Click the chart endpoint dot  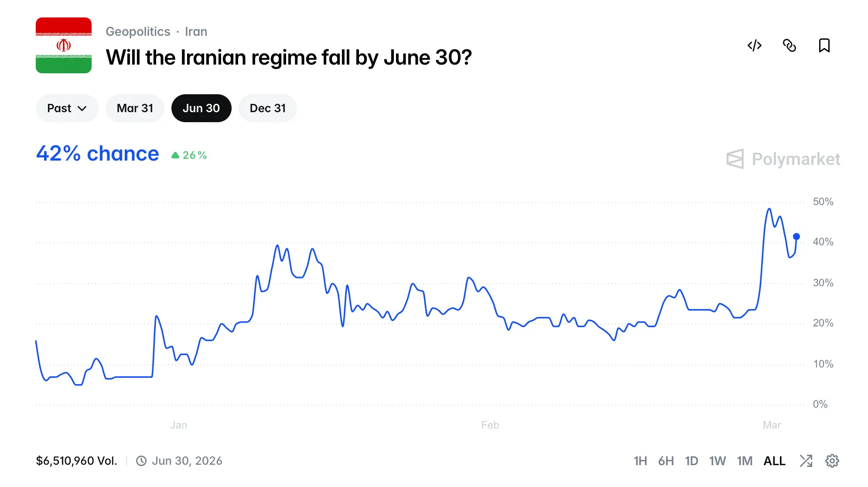click(797, 237)
